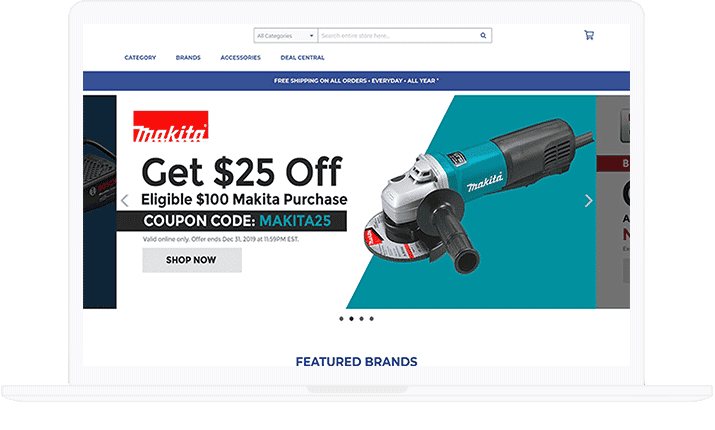Select the third carousel dot
The width and height of the screenshot is (715, 430).
[x=361, y=319]
